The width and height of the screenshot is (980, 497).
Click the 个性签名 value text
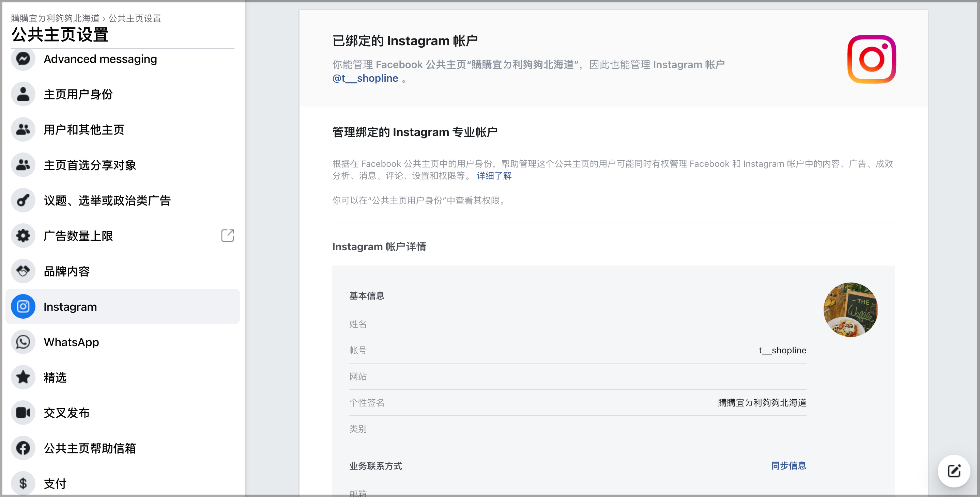(x=762, y=402)
